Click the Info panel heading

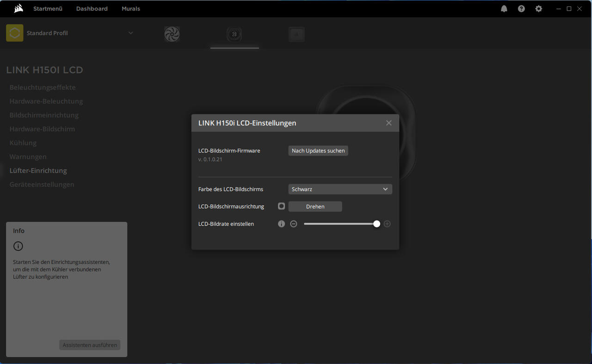click(x=18, y=231)
